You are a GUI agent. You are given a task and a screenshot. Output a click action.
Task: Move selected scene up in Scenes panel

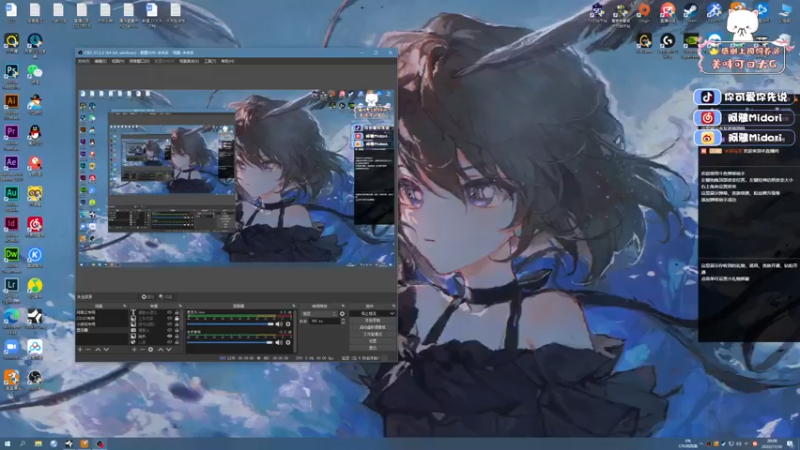tap(98, 349)
